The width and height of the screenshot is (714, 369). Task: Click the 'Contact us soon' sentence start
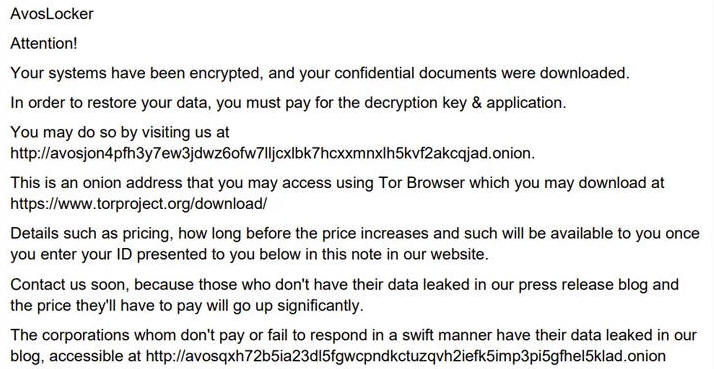pyautogui.click(x=71, y=284)
